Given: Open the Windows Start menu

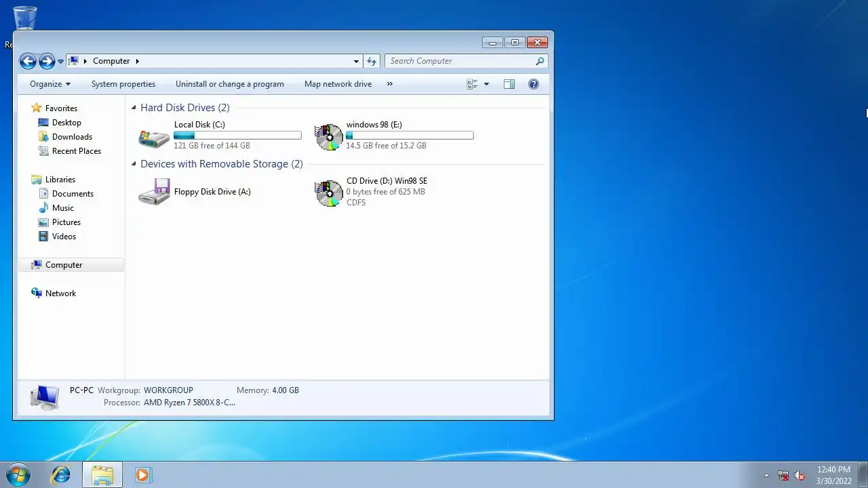Looking at the screenshot, I should pyautogui.click(x=18, y=475).
